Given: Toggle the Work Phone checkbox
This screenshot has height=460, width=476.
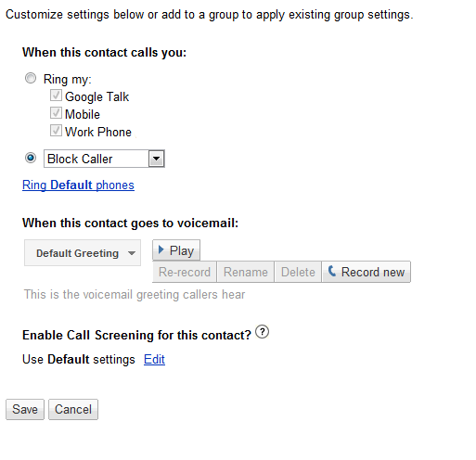Looking at the screenshot, I should click(56, 131).
